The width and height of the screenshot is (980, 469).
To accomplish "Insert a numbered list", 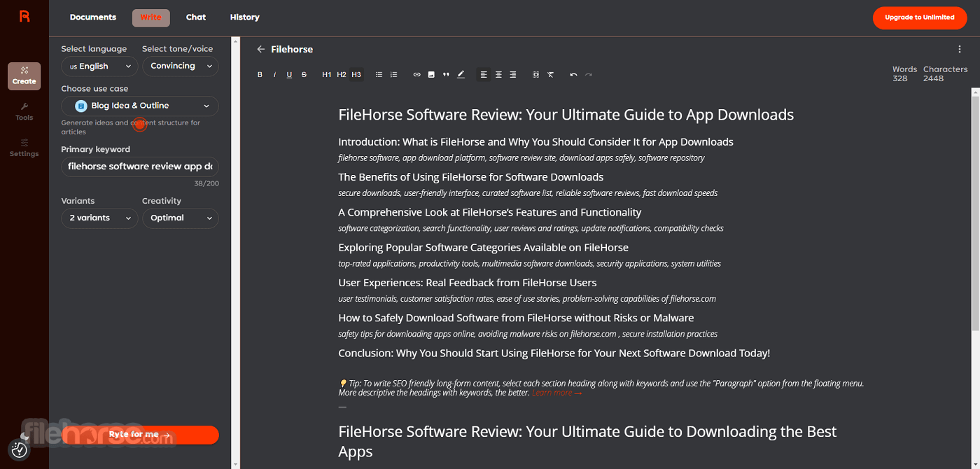I will 393,75.
